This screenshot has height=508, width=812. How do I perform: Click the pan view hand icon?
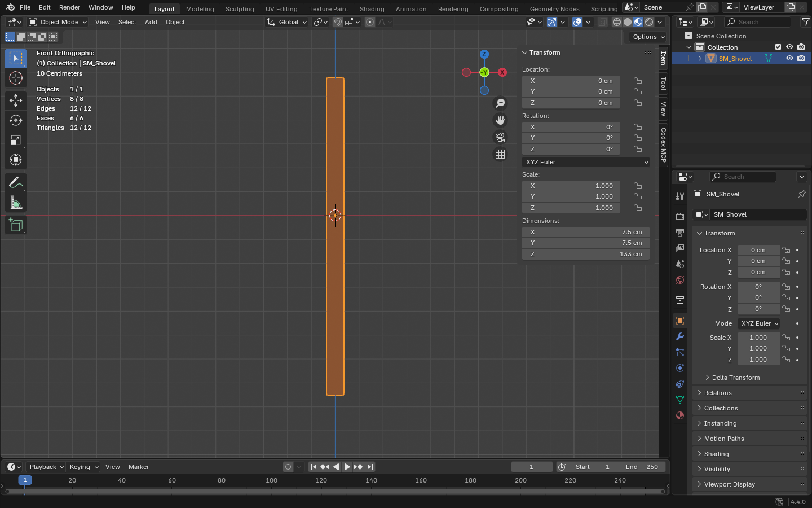500,120
